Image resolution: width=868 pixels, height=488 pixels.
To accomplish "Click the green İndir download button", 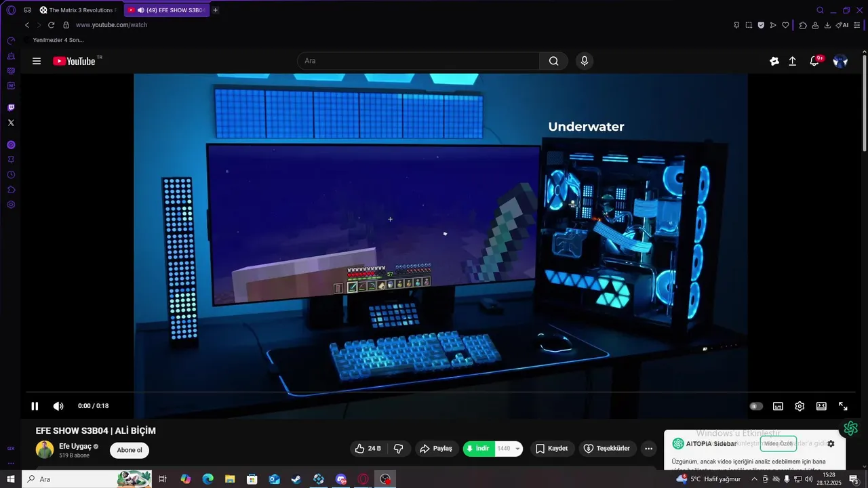I will 479,449.
